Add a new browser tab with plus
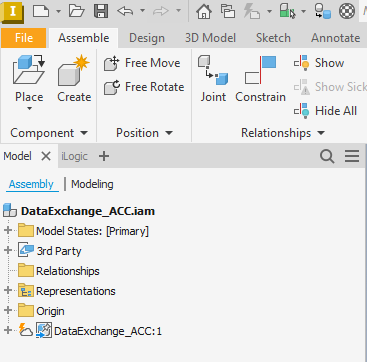This screenshot has width=367, height=362. pyautogui.click(x=104, y=156)
